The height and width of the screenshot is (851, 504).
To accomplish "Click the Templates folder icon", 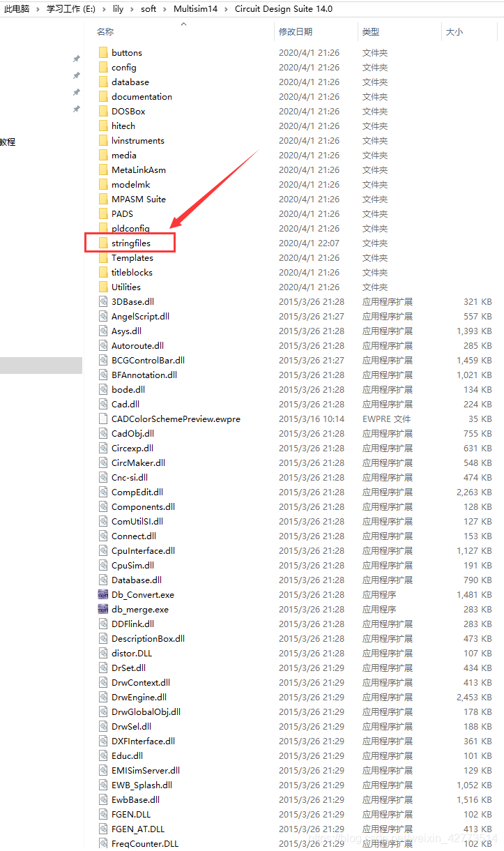I will (x=103, y=257).
